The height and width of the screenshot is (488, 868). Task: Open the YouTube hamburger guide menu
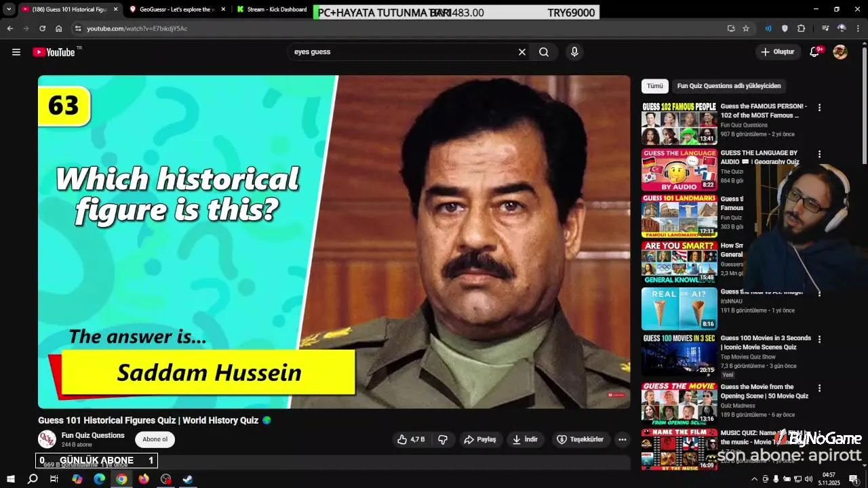click(x=16, y=52)
